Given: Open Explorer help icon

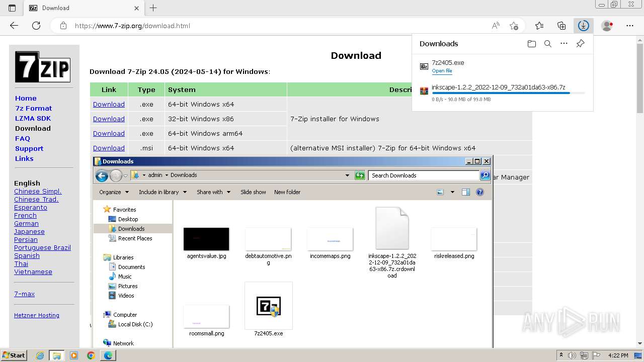Looking at the screenshot, I should 480,192.
